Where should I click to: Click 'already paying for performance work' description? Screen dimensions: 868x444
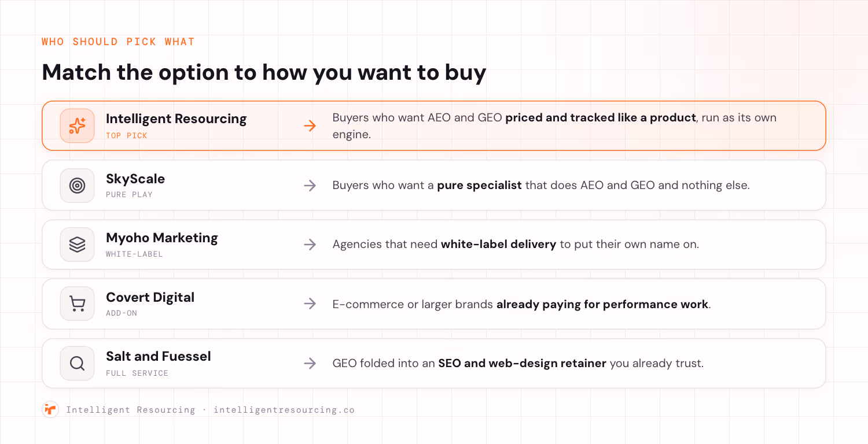(602, 304)
